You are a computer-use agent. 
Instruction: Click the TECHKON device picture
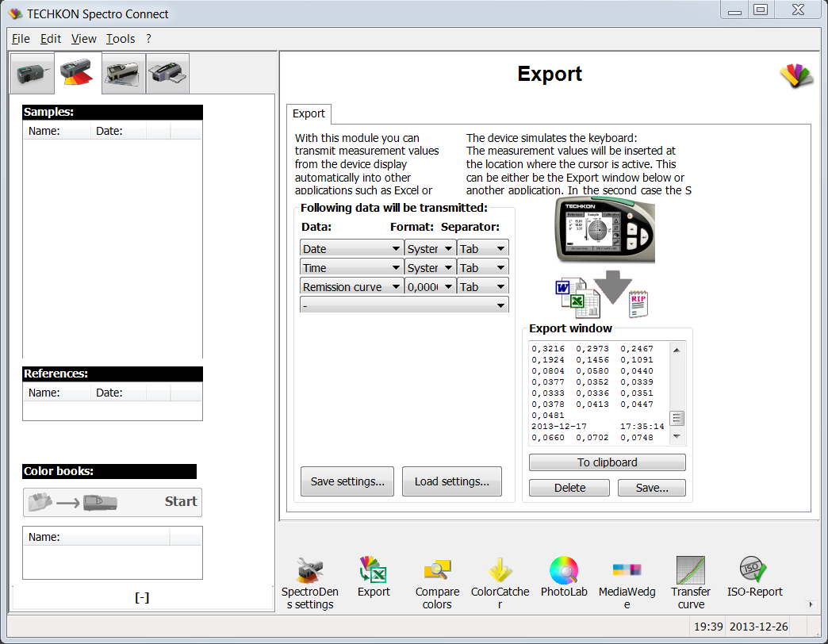click(604, 230)
